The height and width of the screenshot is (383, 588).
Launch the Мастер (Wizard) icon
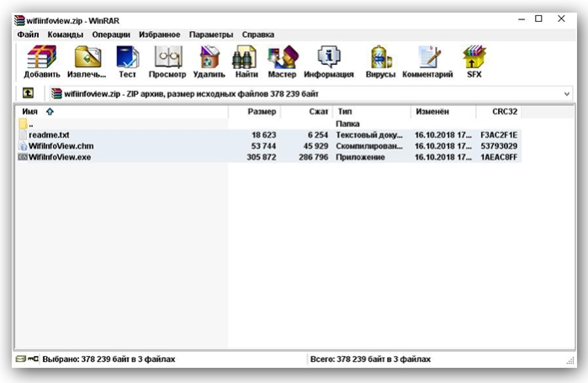[x=283, y=57]
